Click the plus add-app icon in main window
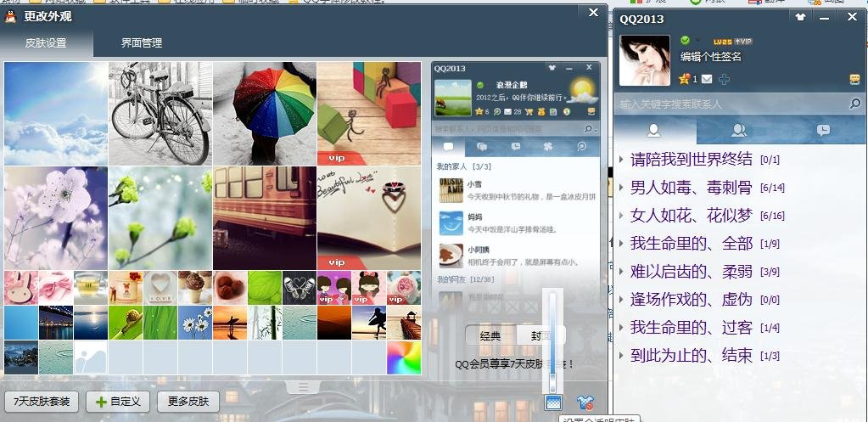This screenshot has height=422, width=868. [x=724, y=79]
